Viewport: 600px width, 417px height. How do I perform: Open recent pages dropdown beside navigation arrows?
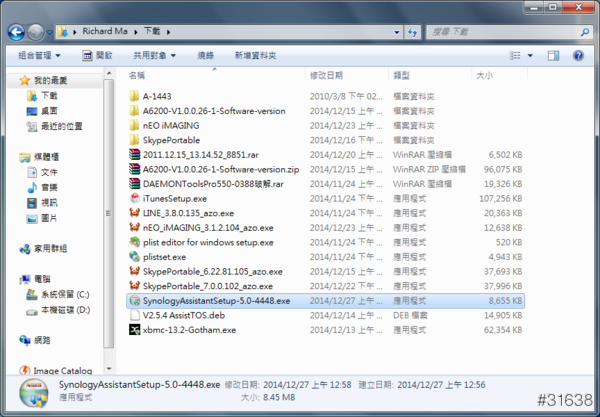pos(50,33)
